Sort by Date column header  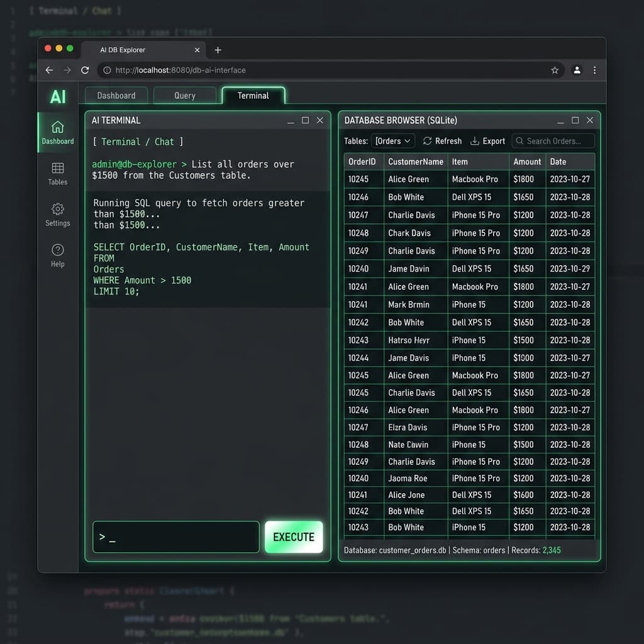point(570,162)
